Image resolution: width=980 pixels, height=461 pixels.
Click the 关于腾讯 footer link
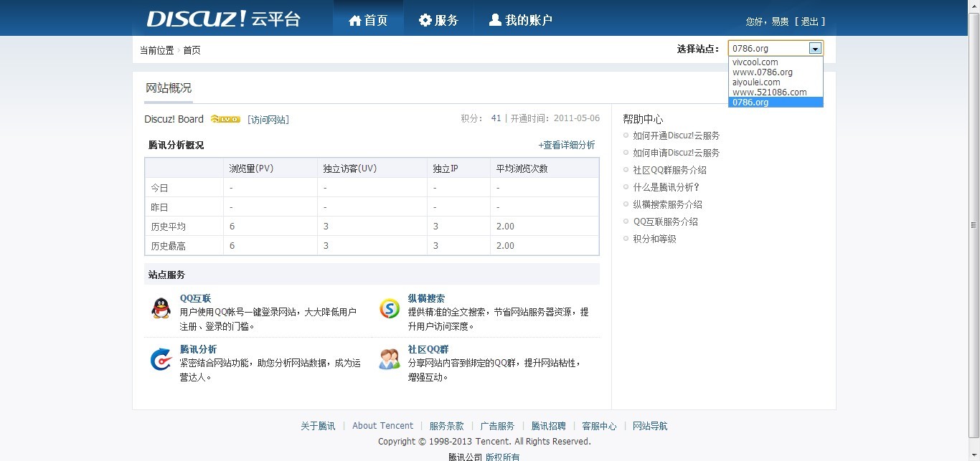[x=318, y=426]
